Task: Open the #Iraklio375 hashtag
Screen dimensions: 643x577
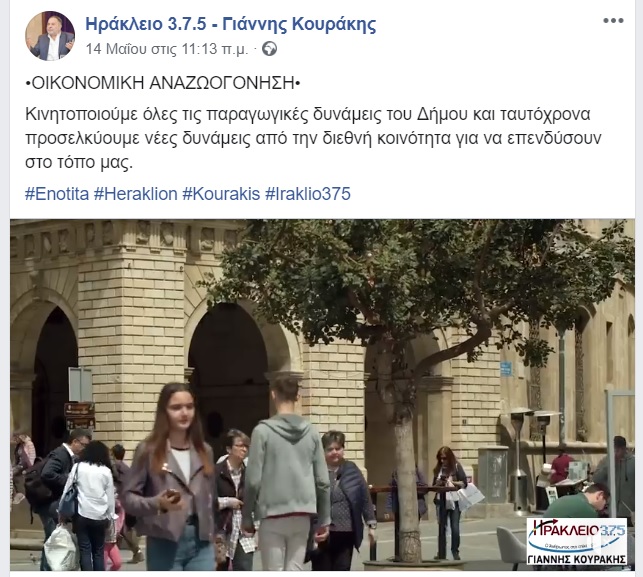Action: tap(308, 194)
